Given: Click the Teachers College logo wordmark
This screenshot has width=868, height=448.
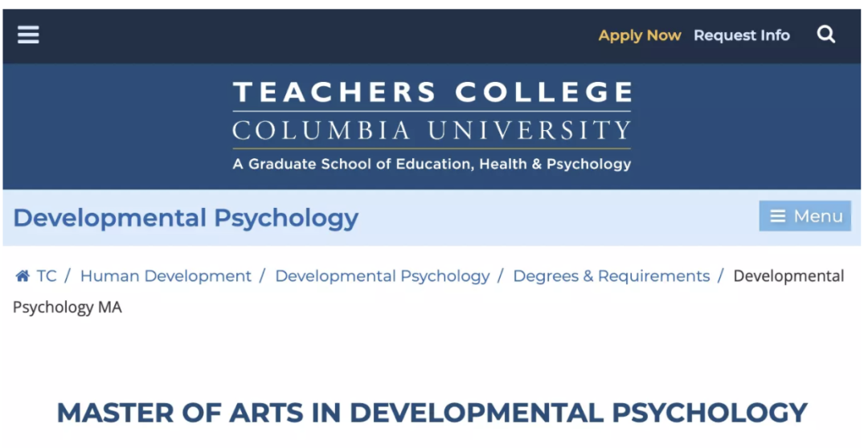Looking at the screenshot, I should tap(432, 92).
